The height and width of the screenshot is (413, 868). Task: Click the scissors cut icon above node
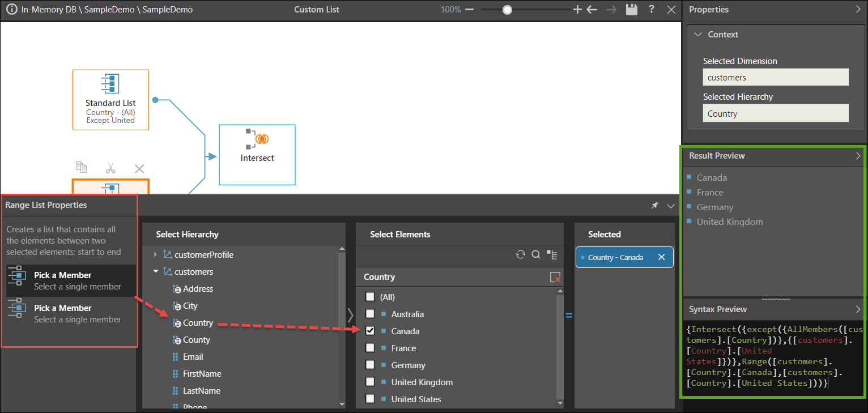coord(110,168)
